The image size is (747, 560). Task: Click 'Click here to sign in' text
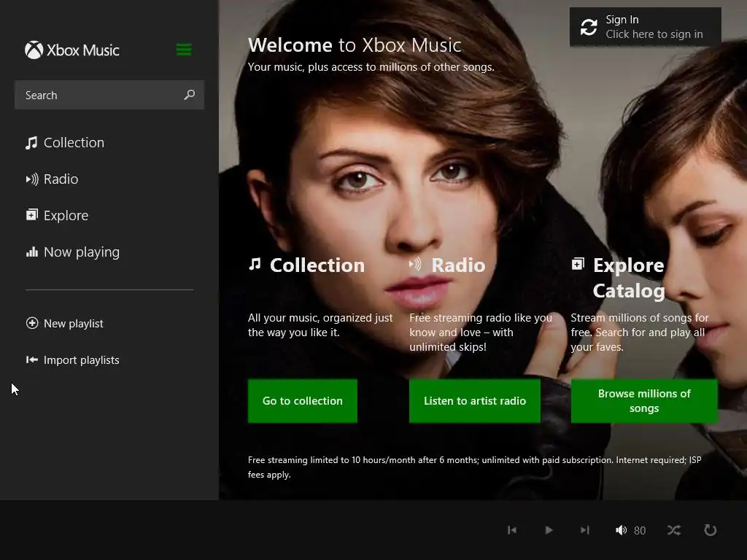(x=654, y=34)
